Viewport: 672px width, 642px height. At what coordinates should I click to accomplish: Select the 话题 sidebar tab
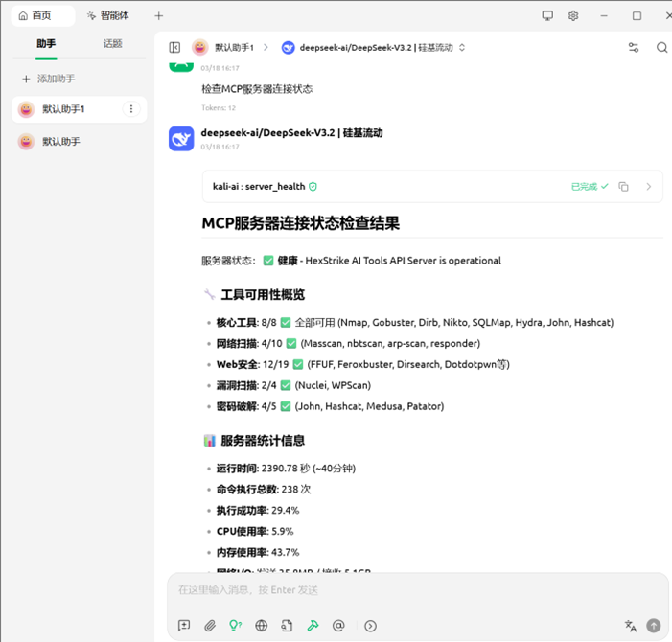coord(113,43)
